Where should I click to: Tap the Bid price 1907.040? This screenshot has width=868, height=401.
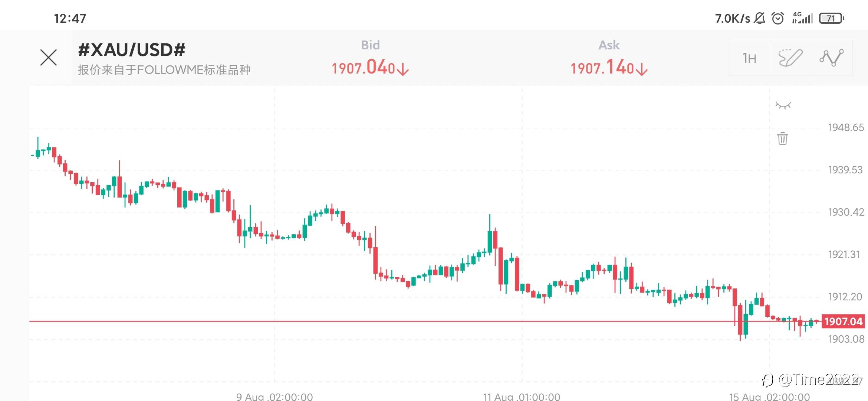tap(370, 68)
